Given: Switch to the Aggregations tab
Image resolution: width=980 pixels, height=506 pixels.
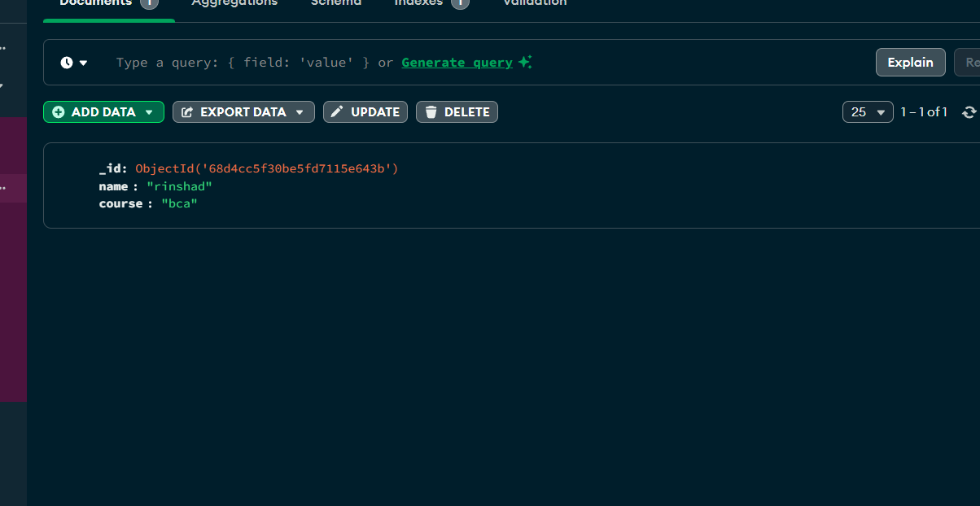Looking at the screenshot, I should tap(234, 3).
